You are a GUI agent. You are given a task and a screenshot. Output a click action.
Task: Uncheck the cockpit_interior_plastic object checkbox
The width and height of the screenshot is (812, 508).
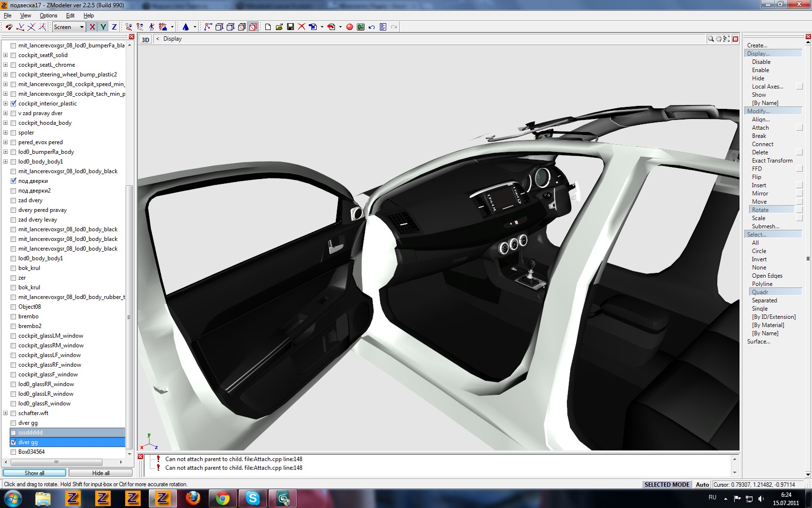pyautogui.click(x=14, y=104)
